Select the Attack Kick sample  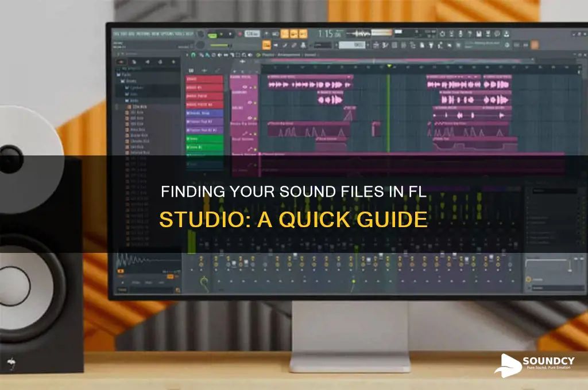pyautogui.click(x=136, y=130)
